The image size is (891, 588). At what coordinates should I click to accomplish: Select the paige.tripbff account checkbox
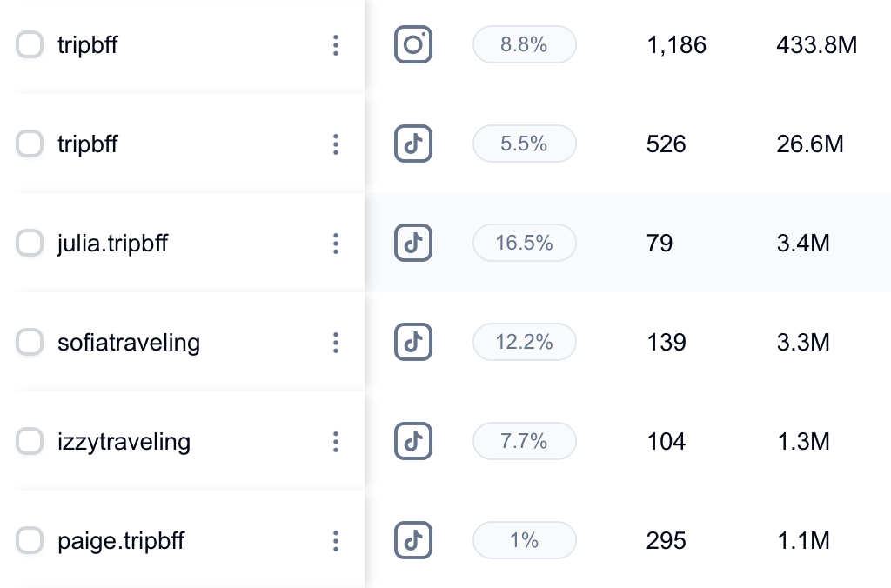click(x=30, y=541)
